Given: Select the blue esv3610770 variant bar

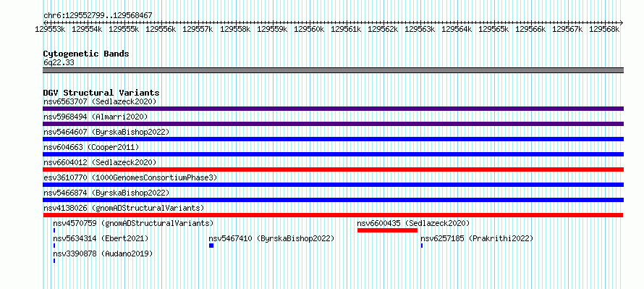Looking at the screenshot, I should (333, 185).
